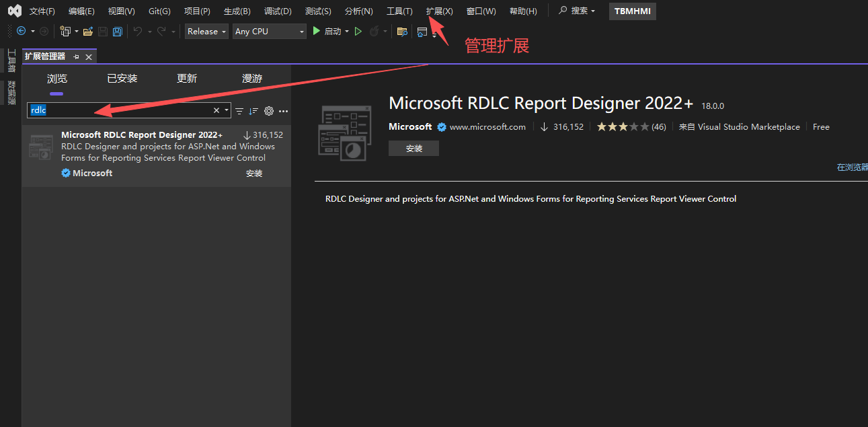Open the 文件(F) menu
This screenshot has height=427, width=868.
pos(42,11)
